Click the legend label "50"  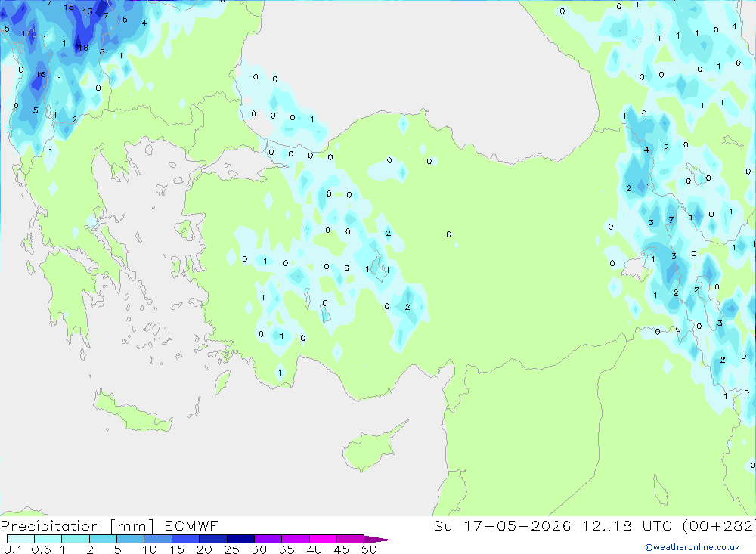(369, 549)
